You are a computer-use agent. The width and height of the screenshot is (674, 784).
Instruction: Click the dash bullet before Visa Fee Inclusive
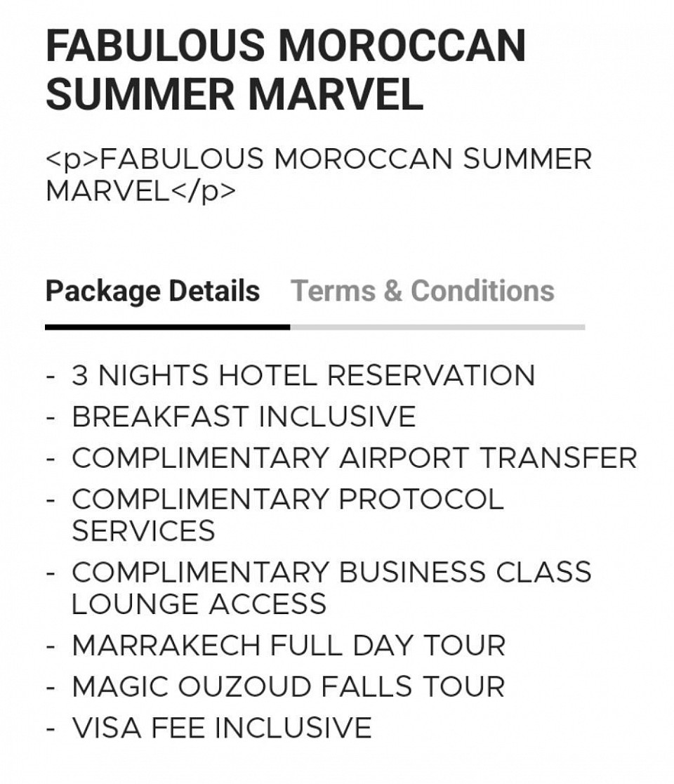click(50, 728)
